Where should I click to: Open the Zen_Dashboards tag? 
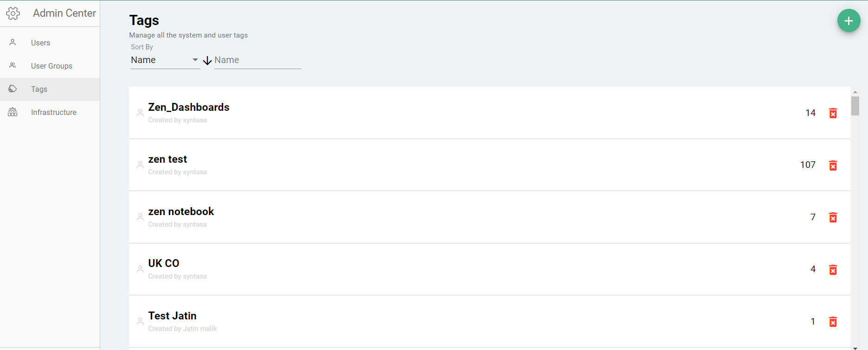pyautogui.click(x=188, y=107)
